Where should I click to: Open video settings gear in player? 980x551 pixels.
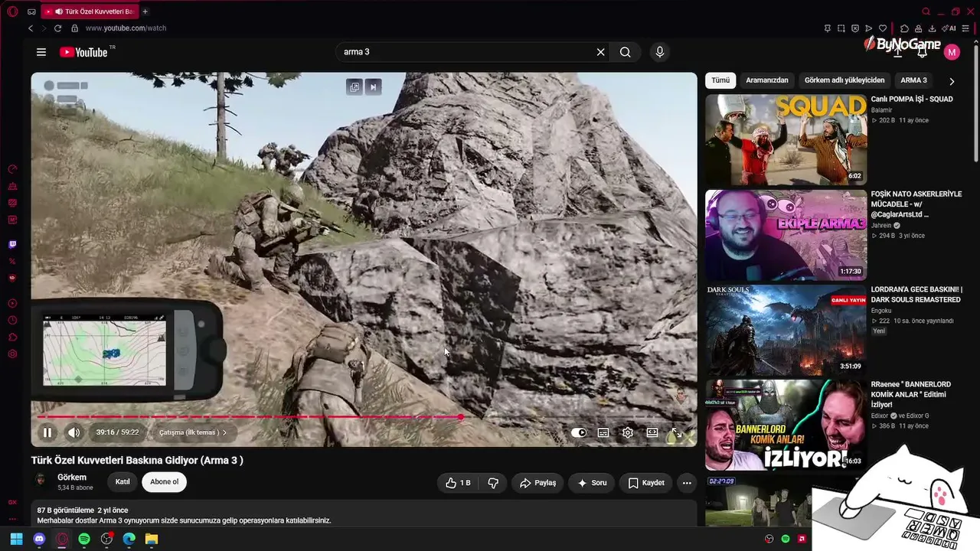(628, 432)
